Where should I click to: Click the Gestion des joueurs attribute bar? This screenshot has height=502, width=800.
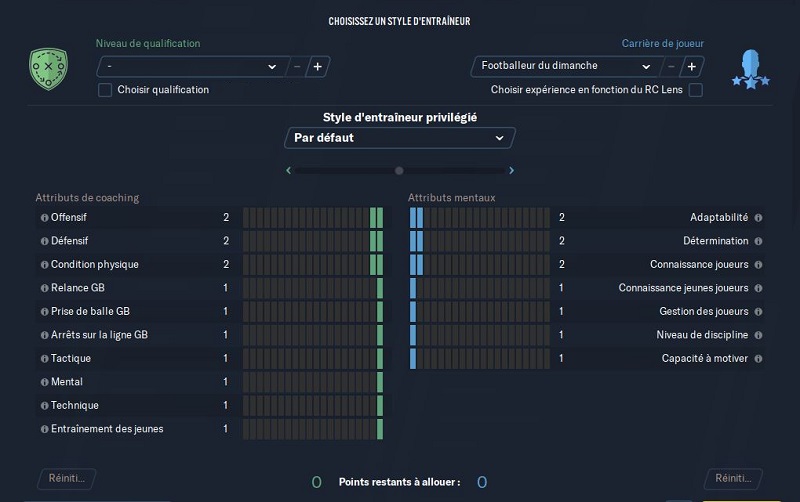(x=480, y=312)
